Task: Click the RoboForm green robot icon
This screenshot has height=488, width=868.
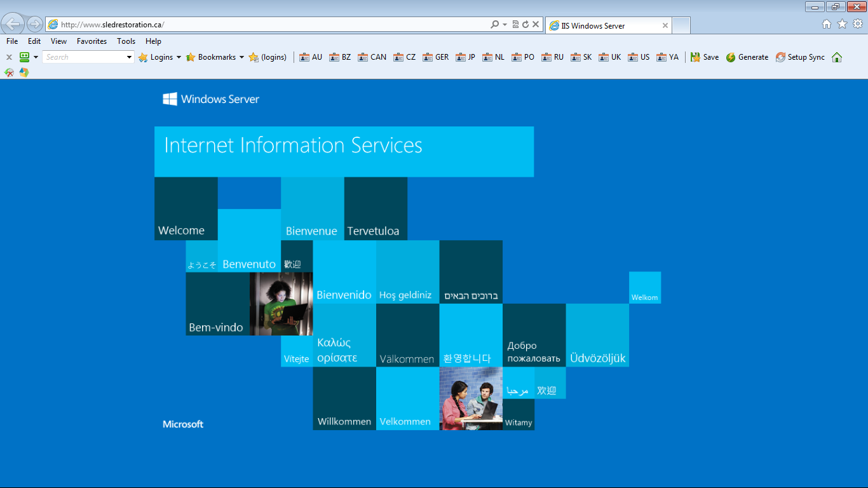Action: tap(25, 57)
